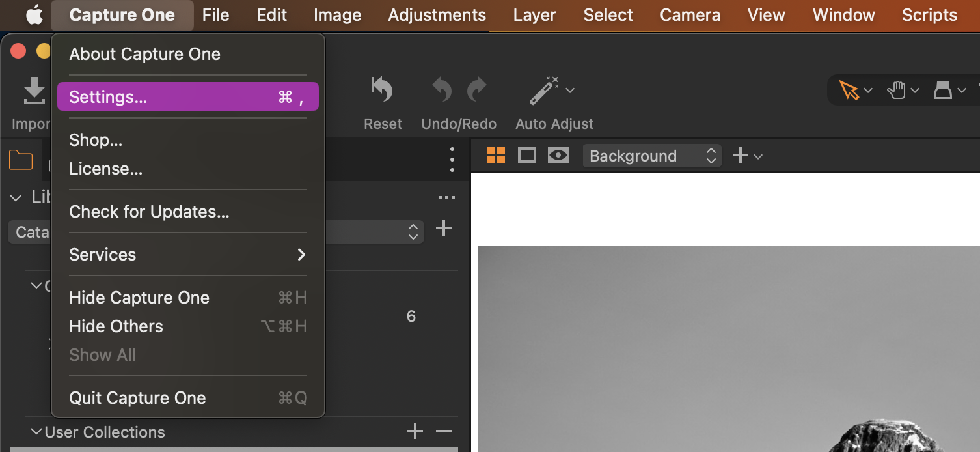Click the Import toolbar icon
Screen dimensions: 980x452
click(34, 91)
